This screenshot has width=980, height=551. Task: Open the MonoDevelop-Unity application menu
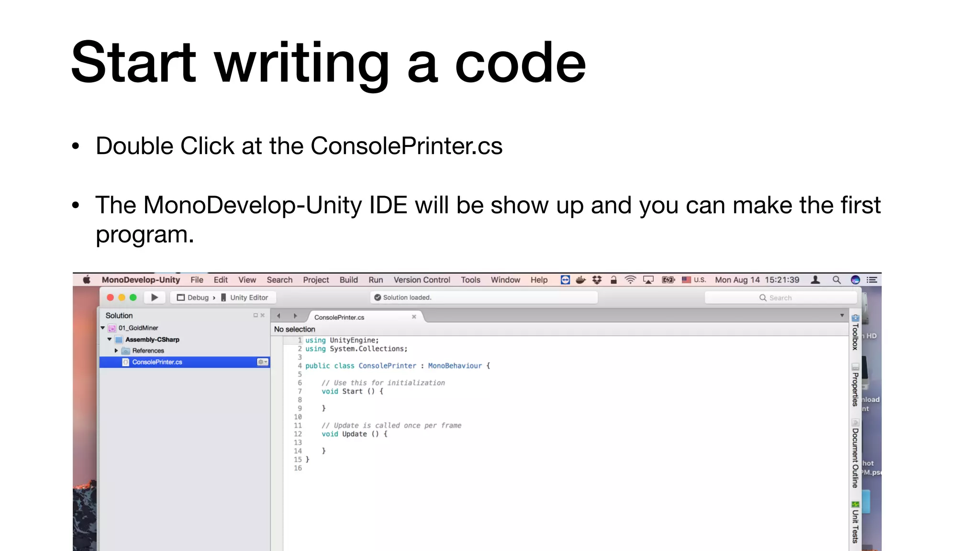141,280
